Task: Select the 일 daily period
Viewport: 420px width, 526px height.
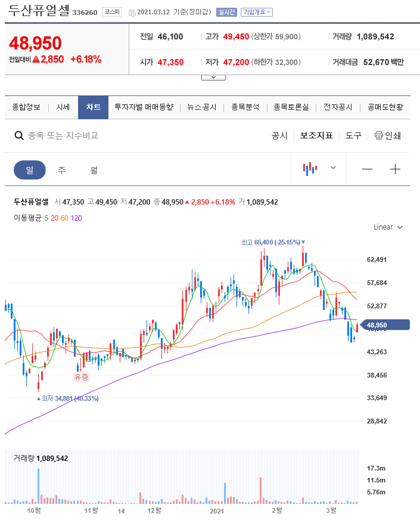Action: tap(30, 170)
